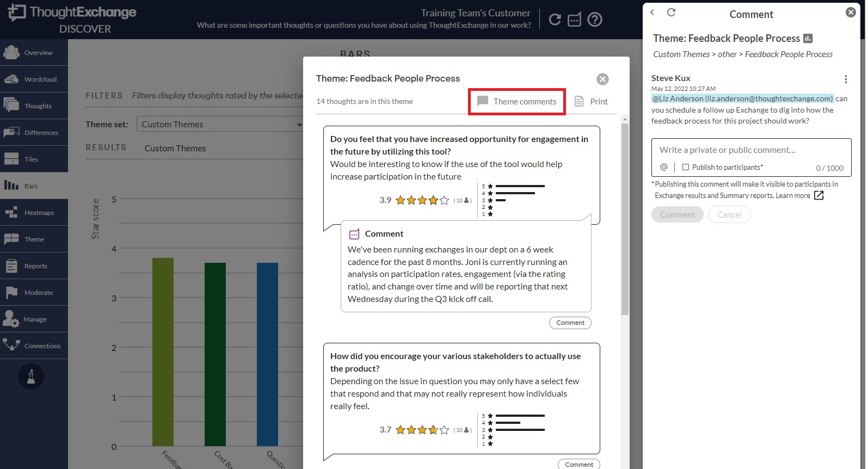Click the Liz Anderson mention
Viewport: 868px width, 469px height.
pyautogui.click(x=742, y=98)
